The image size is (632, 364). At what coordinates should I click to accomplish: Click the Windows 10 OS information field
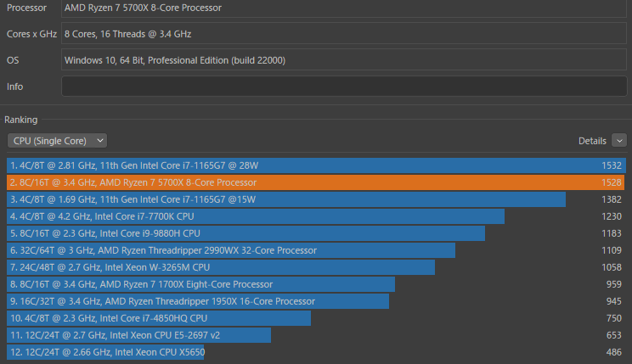tap(344, 61)
